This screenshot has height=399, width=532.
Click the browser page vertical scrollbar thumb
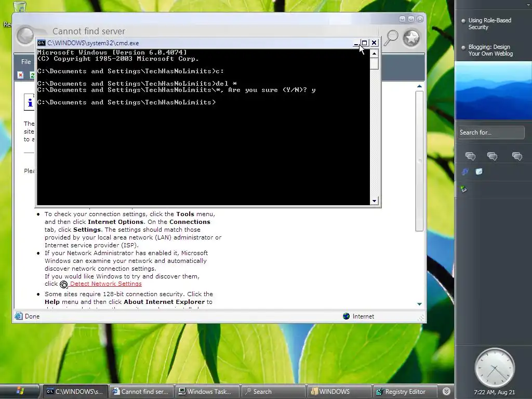coord(419,161)
